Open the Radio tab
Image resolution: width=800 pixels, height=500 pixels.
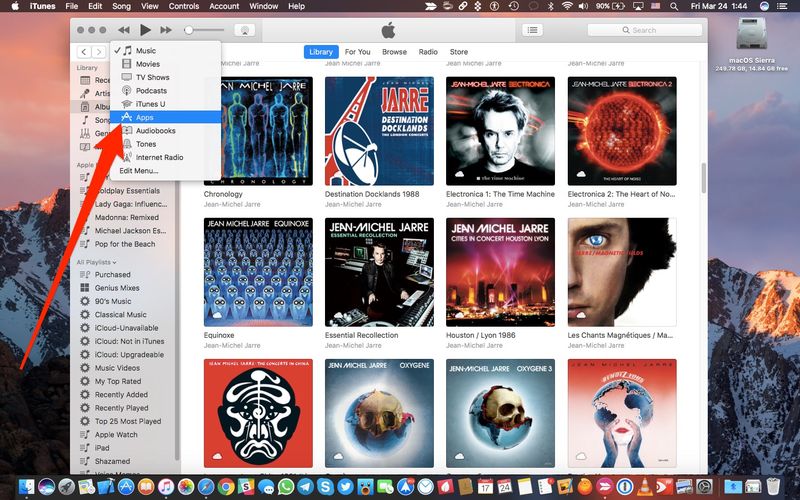428,52
